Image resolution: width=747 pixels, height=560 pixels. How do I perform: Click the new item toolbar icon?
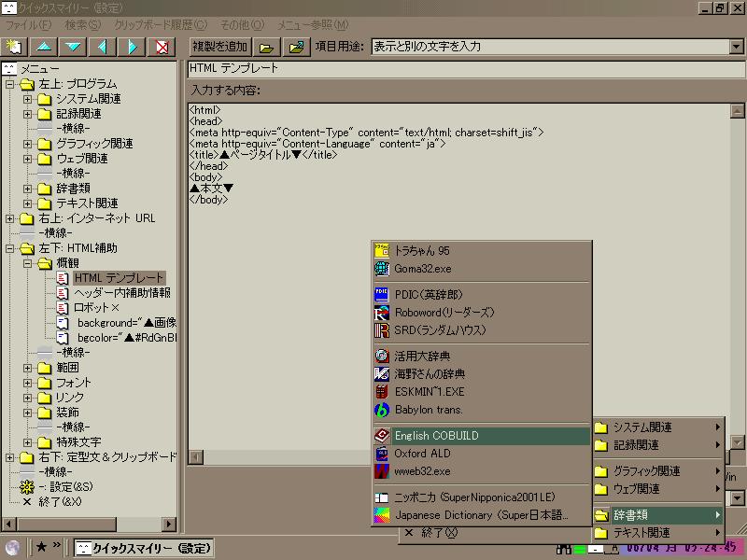click(x=14, y=47)
